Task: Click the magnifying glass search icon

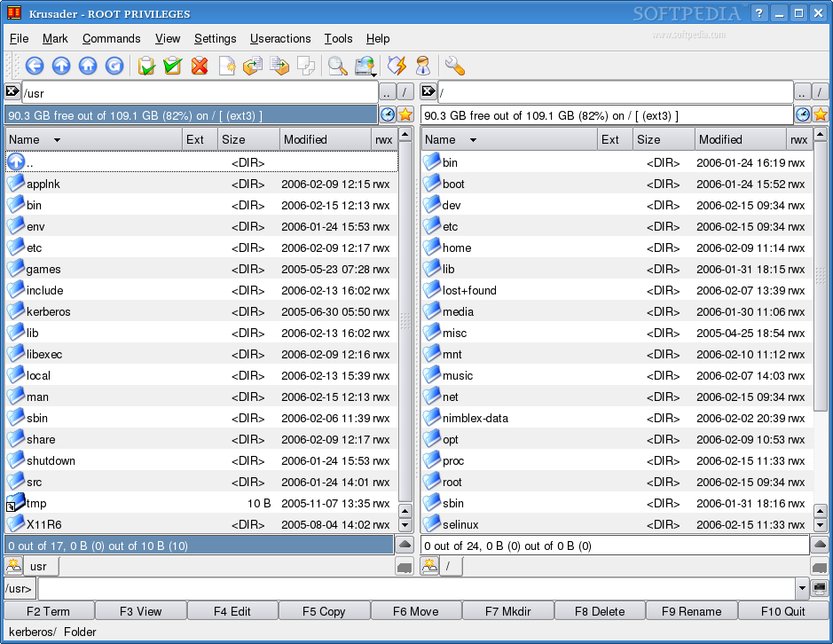Action: point(337,66)
